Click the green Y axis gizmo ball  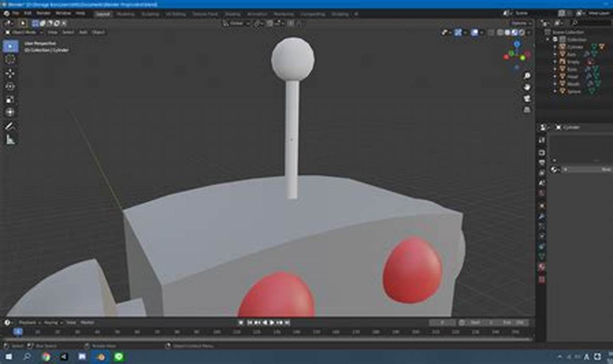click(523, 58)
